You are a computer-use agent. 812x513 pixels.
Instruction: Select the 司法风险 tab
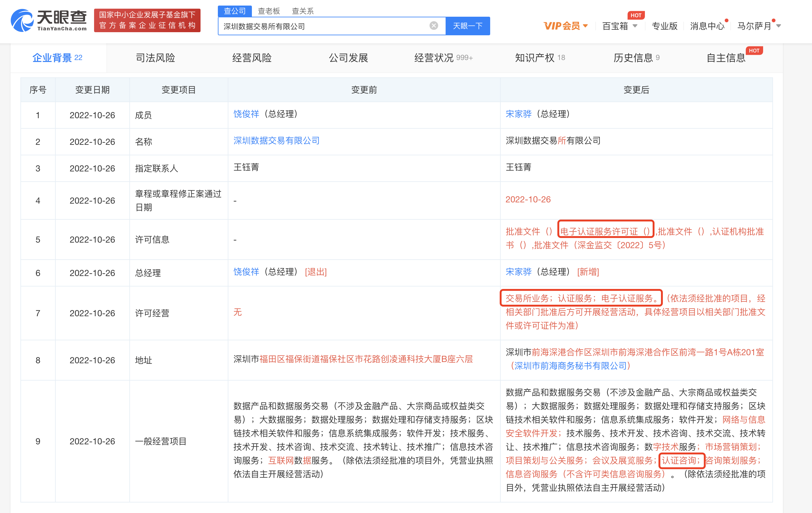coord(155,58)
